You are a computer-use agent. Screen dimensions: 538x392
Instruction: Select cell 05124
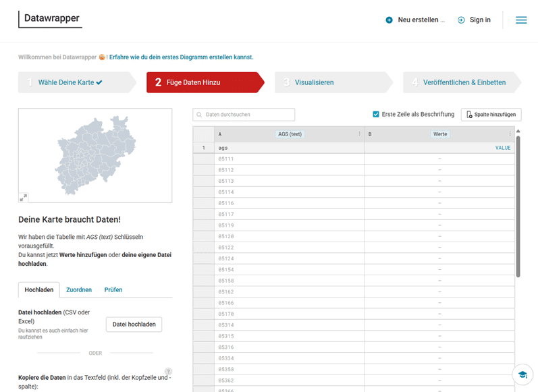coord(289,258)
